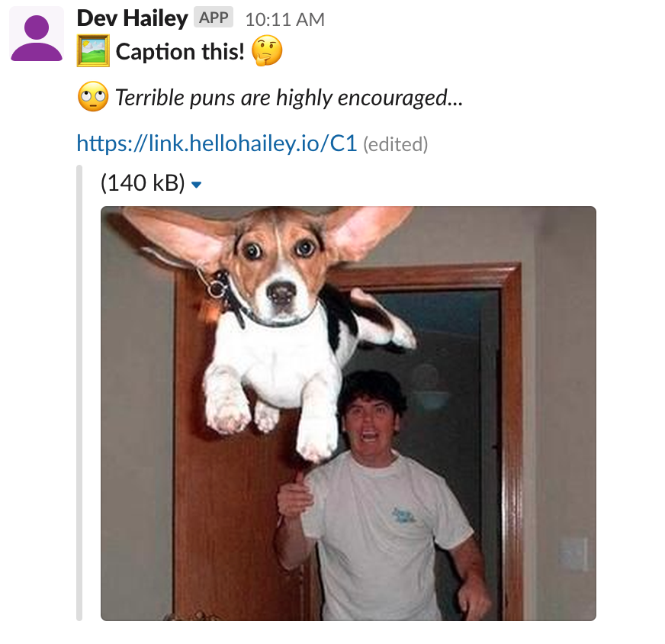Open the link.hellohailey.io/C1 link
Viewport: 665px width, 644px height.
point(217,143)
